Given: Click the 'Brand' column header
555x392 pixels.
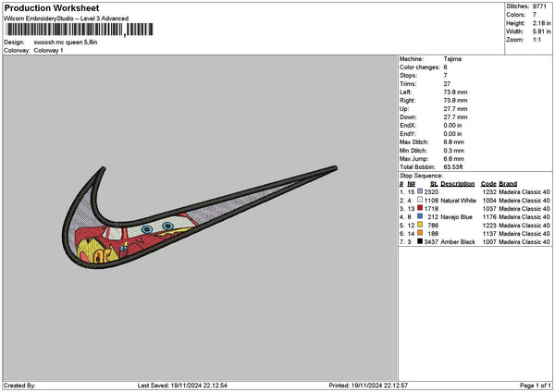Looking at the screenshot, I should (x=508, y=184).
